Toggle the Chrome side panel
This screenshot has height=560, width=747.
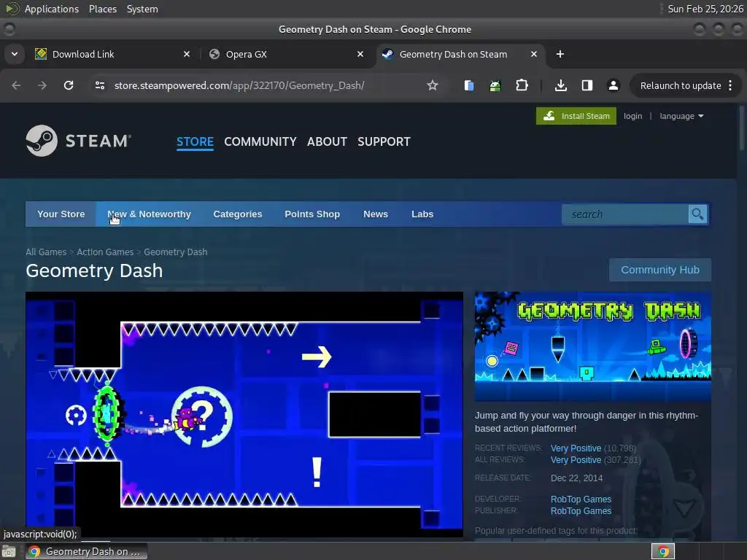[x=587, y=85]
